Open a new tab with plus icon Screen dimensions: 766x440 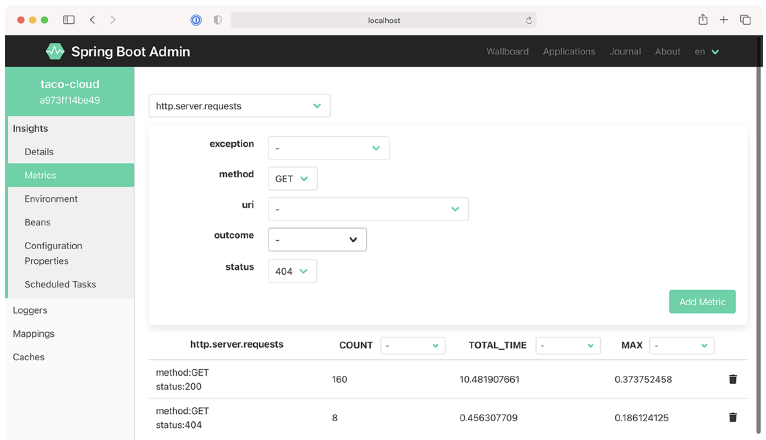723,19
